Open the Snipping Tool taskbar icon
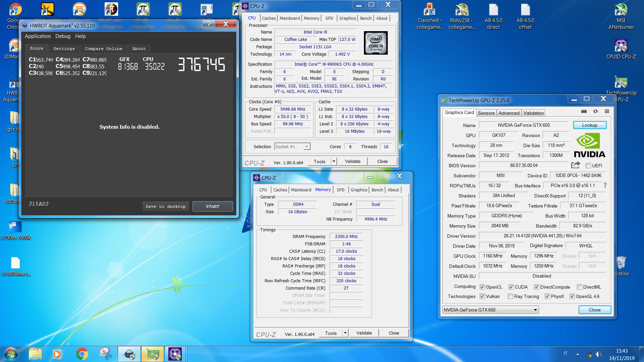 click(x=105, y=354)
